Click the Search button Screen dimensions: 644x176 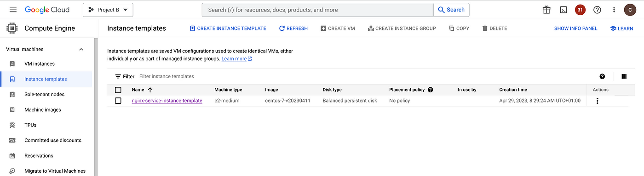pyautogui.click(x=451, y=10)
